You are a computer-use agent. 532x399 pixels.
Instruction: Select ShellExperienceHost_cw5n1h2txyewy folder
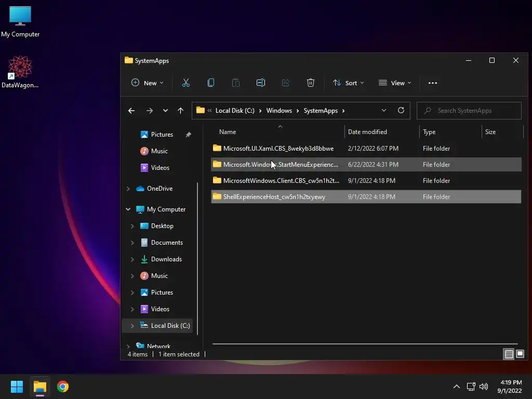tap(366, 197)
